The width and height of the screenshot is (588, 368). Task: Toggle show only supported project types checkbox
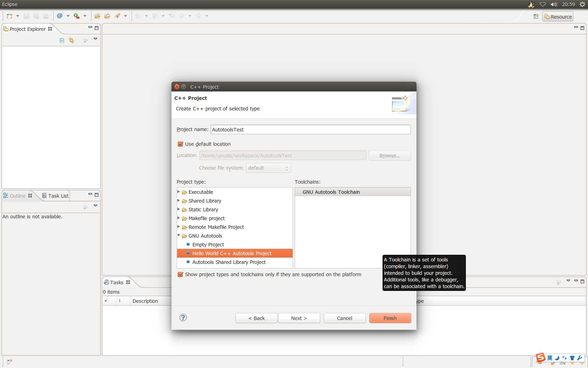coord(180,274)
